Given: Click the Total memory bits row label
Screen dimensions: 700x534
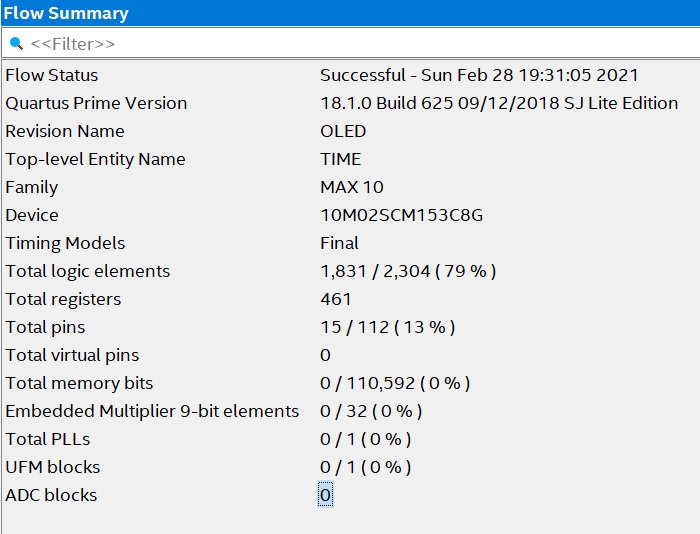Looking at the screenshot, I should pyautogui.click(x=79, y=383).
